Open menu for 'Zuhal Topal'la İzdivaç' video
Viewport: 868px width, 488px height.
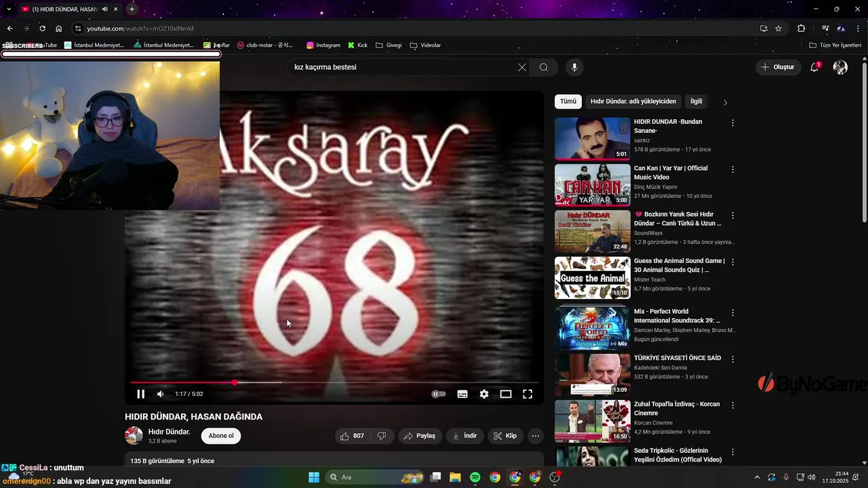click(732, 405)
